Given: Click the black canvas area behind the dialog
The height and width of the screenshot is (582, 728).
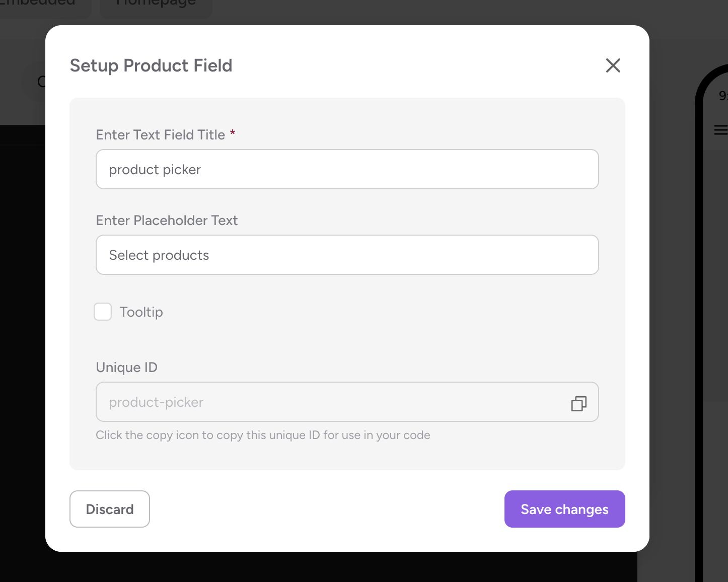Looking at the screenshot, I should tap(23, 352).
